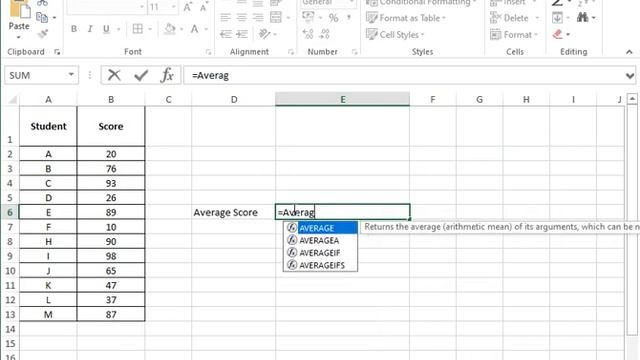Click the Format Painter brush
The height and width of the screenshot is (360, 640).
tap(42, 34)
